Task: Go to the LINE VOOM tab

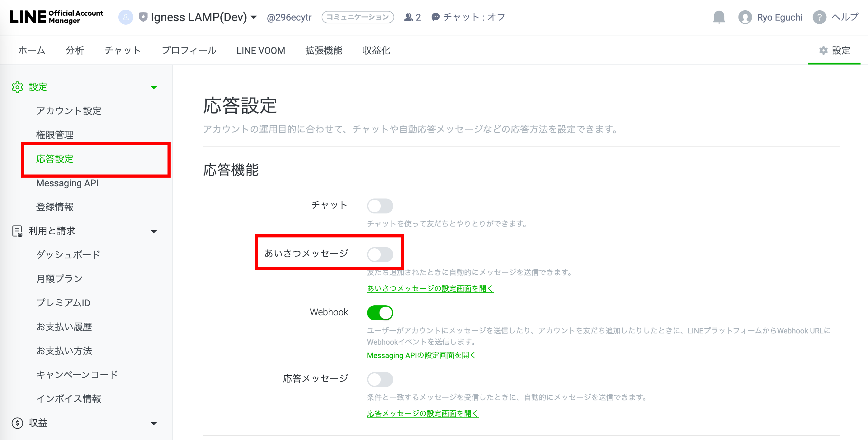Action: 261,50
